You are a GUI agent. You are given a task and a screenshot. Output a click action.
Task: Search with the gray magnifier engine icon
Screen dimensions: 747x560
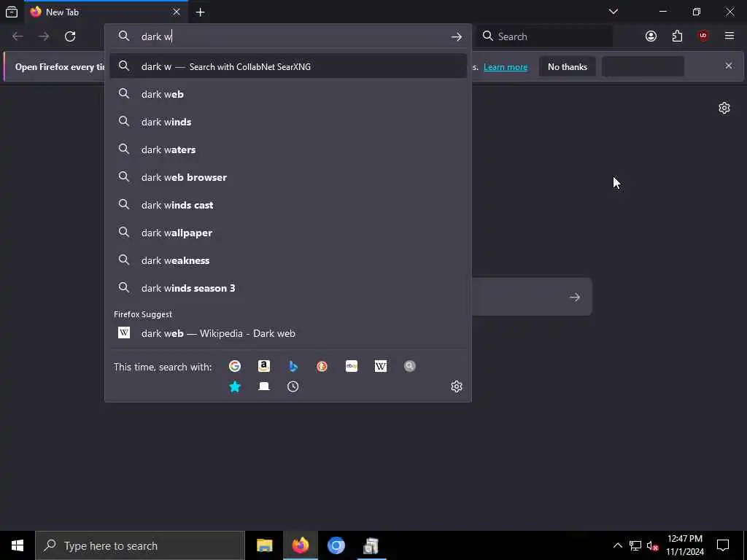[410, 366]
